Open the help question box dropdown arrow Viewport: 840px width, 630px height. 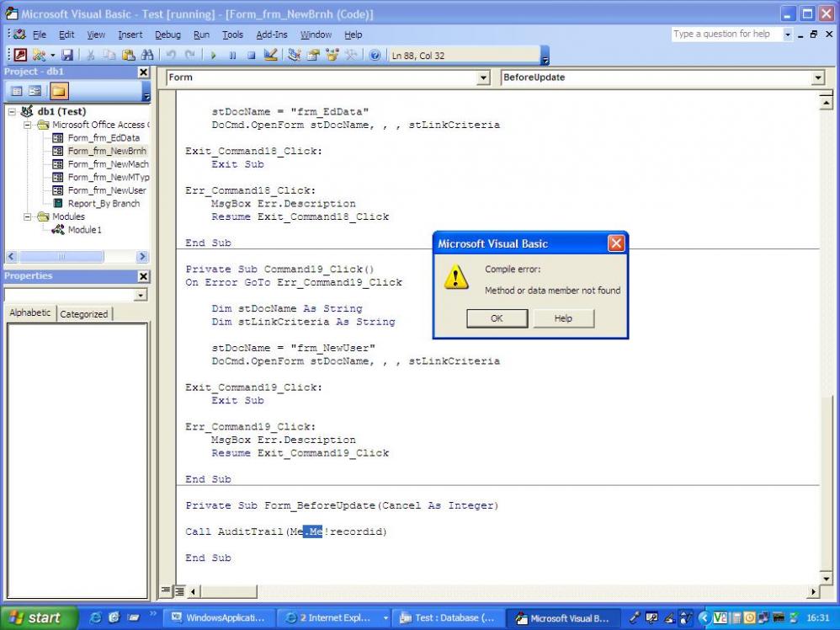click(787, 35)
